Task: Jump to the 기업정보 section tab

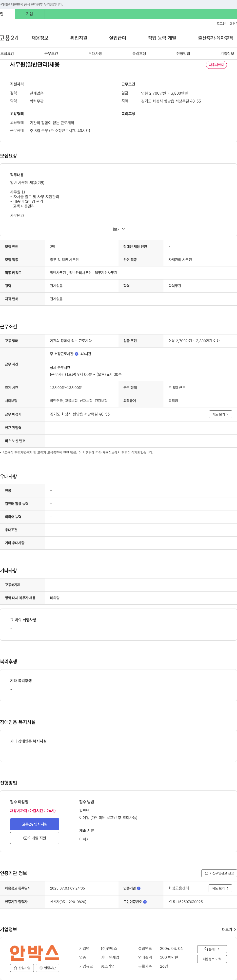Action: [227, 54]
